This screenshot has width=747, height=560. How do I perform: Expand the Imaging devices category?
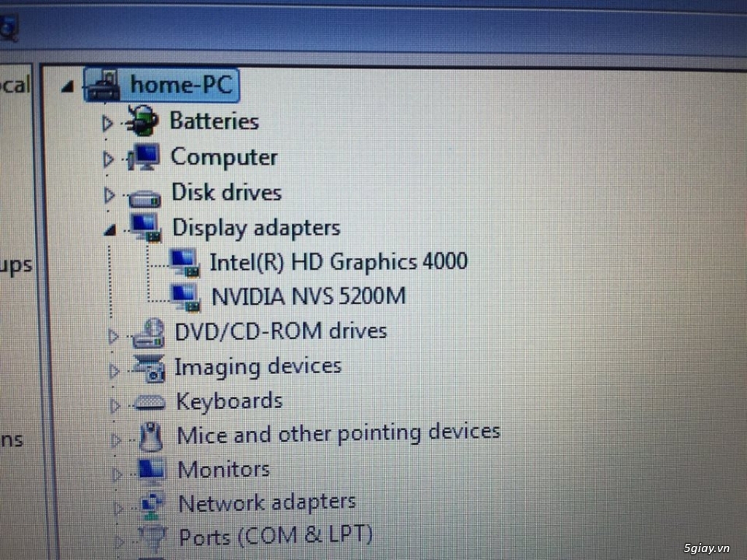[115, 371]
